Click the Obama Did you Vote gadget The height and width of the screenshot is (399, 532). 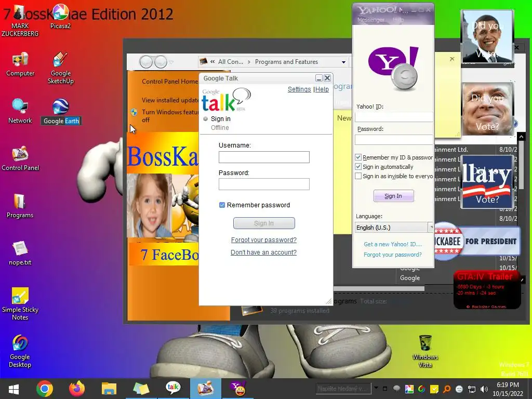point(487,37)
